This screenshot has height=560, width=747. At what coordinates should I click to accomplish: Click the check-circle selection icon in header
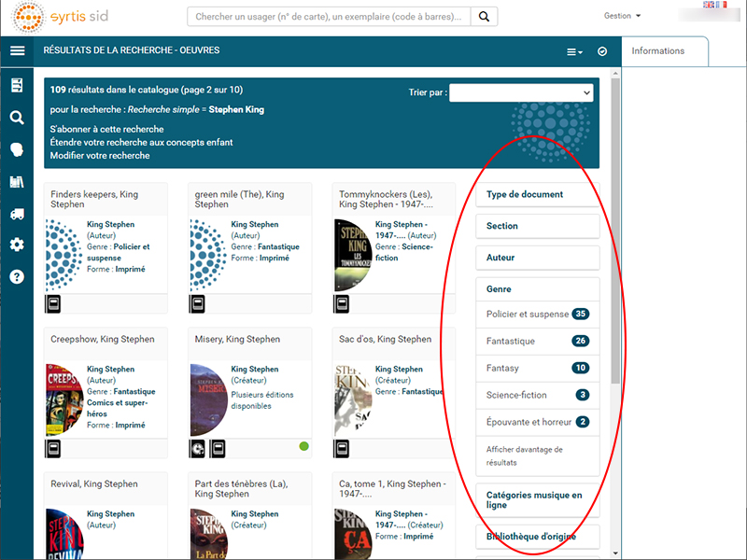(602, 51)
